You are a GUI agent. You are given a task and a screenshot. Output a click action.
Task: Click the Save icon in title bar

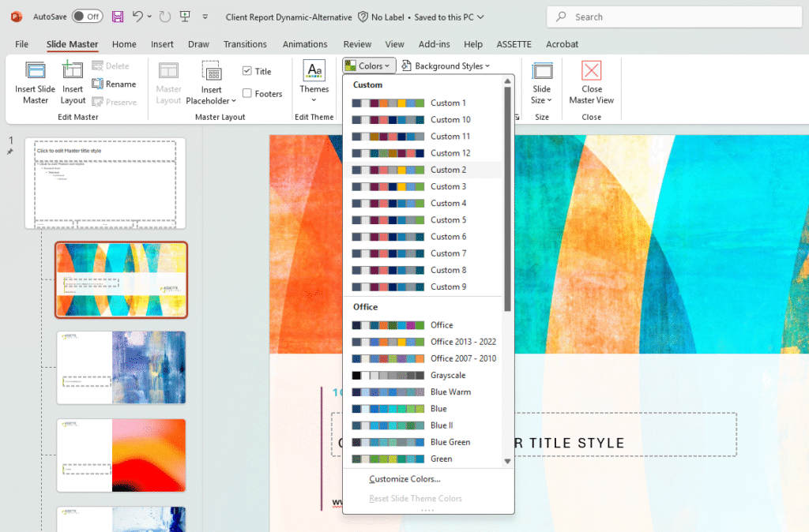(x=118, y=17)
